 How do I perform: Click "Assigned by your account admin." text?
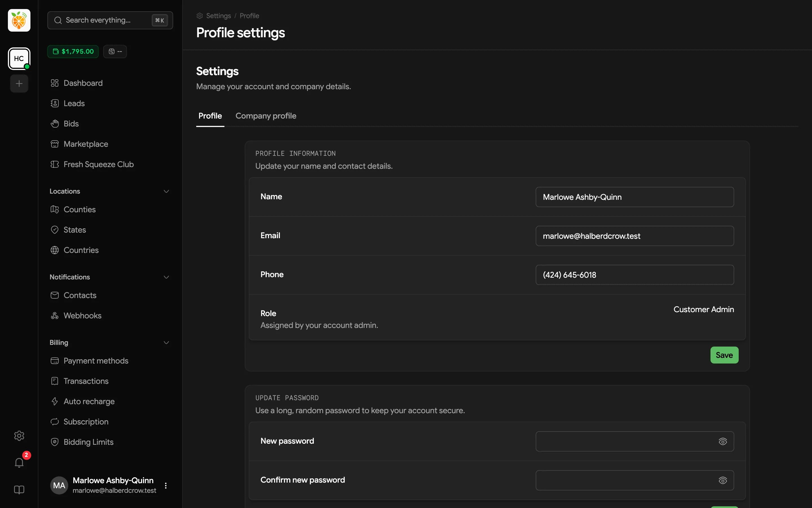[x=319, y=326]
